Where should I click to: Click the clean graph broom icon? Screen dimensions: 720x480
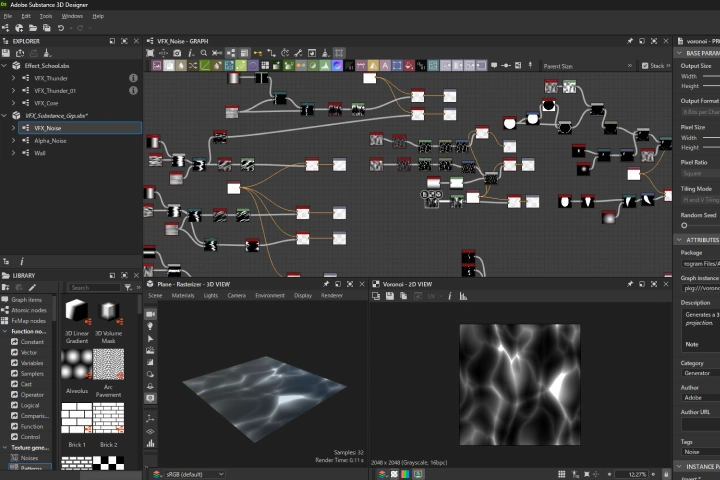coord(325,53)
